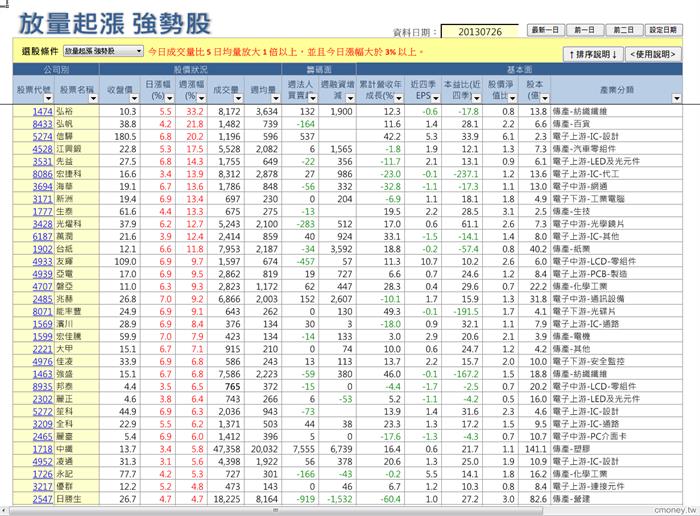The height and width of the screenshot is (516, 700).
Task: Open stock code link 3171
Action: point(42,199)
